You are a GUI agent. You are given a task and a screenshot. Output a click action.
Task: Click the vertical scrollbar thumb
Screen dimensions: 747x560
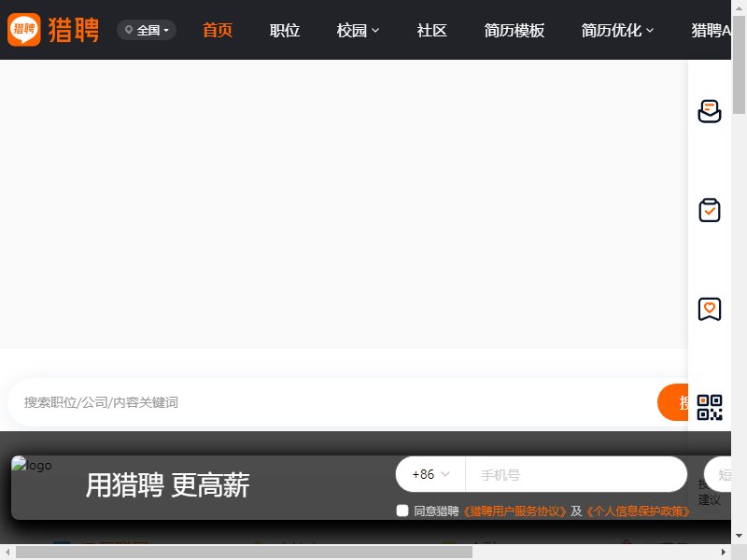tap(739, 64)
